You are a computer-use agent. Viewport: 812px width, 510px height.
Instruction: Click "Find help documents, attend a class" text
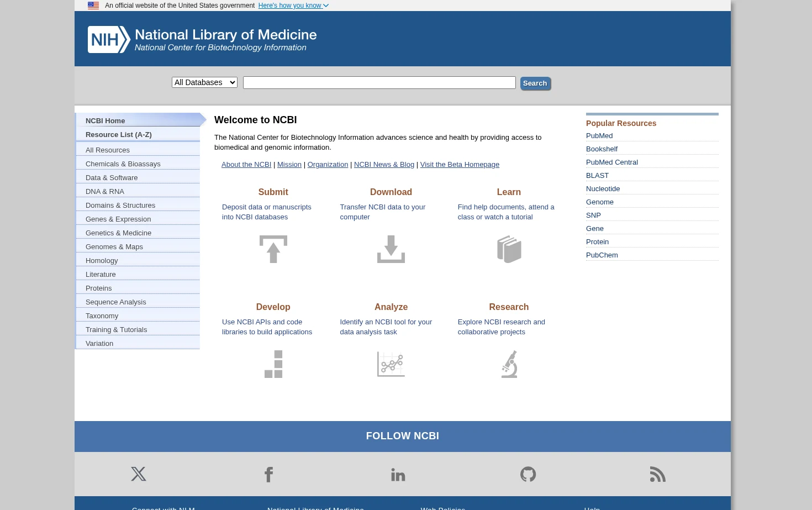pos(506,212)
